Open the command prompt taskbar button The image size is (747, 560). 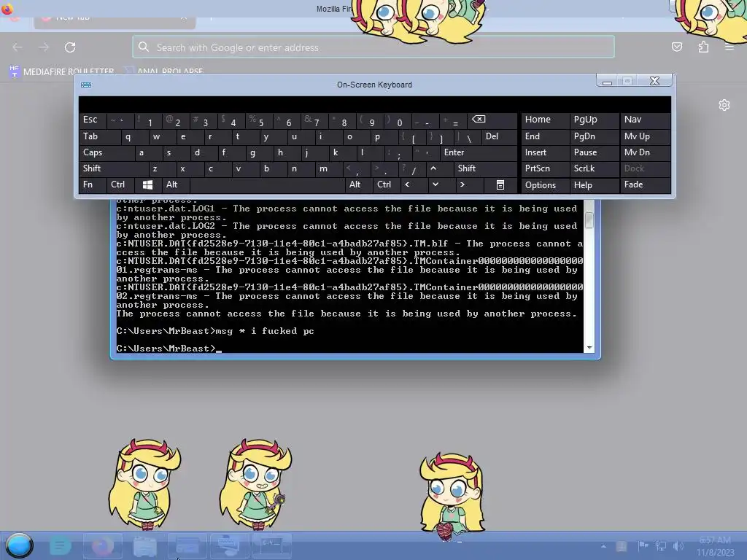point(271,545)
